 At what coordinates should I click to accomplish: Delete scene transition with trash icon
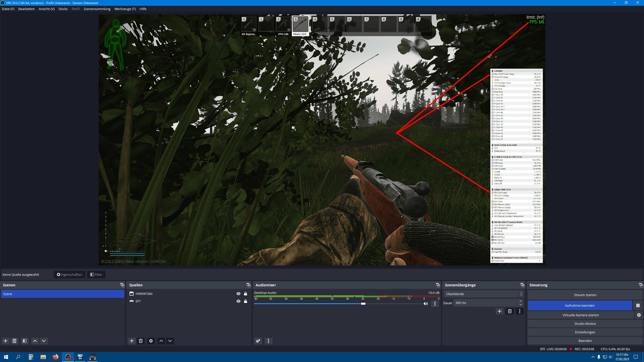510,311
